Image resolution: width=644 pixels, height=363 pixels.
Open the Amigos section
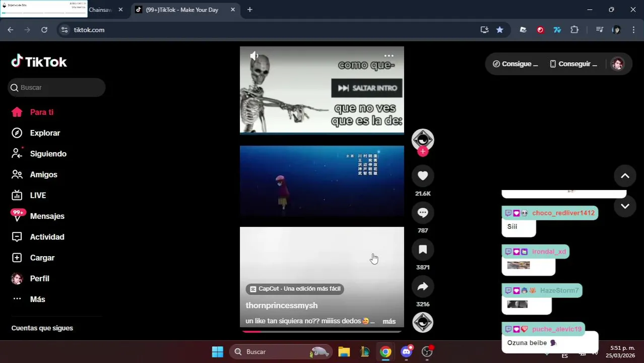pos(34,174)
